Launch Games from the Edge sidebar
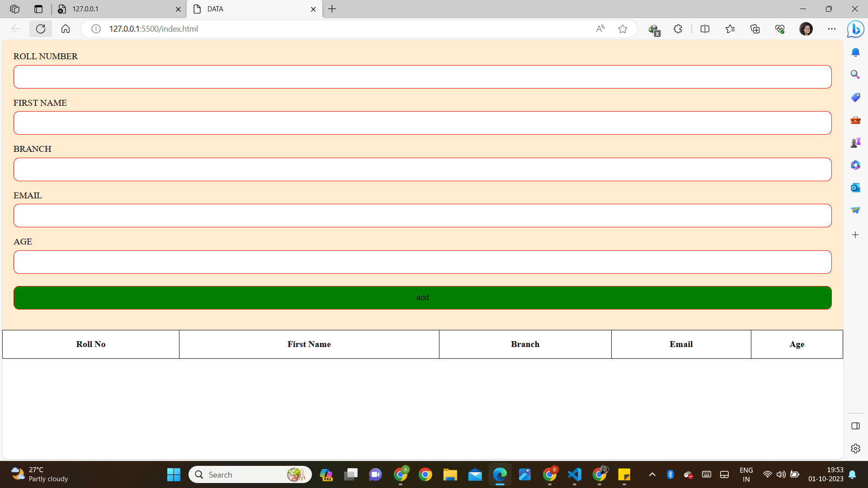868x488 pixels. tap(856, 142)
